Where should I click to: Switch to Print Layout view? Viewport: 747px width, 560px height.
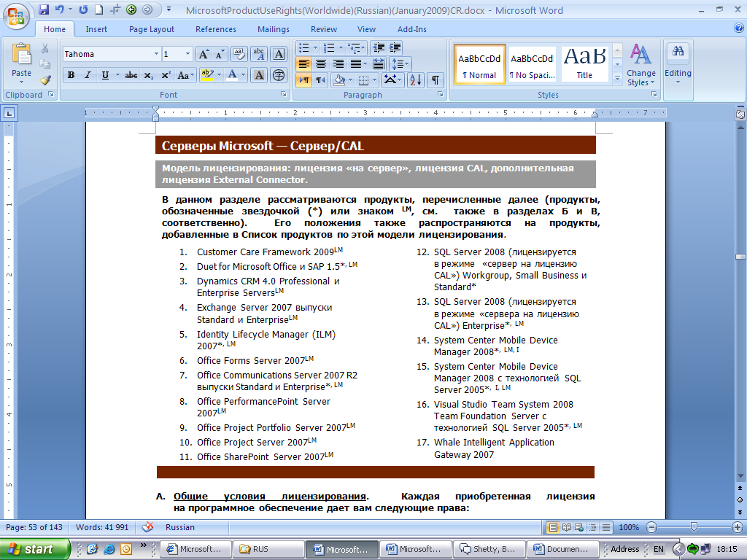(x=553, y=527)
